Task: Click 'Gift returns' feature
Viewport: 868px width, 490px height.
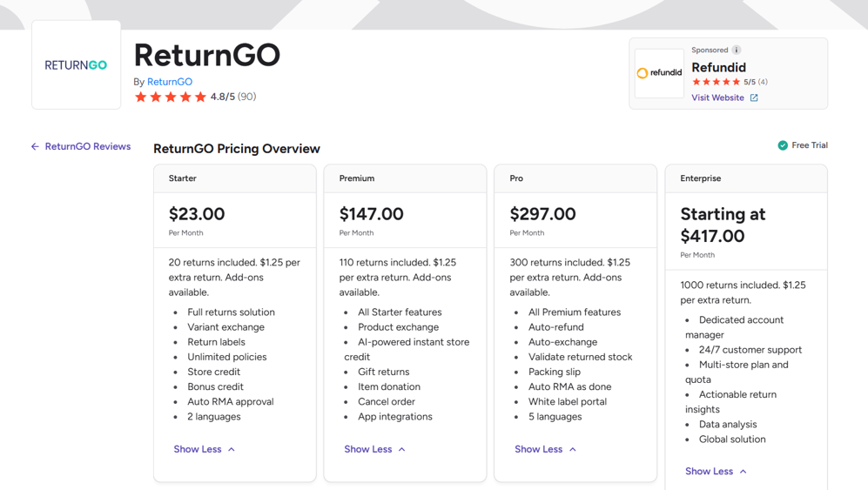Action: (x=384, y=372)
